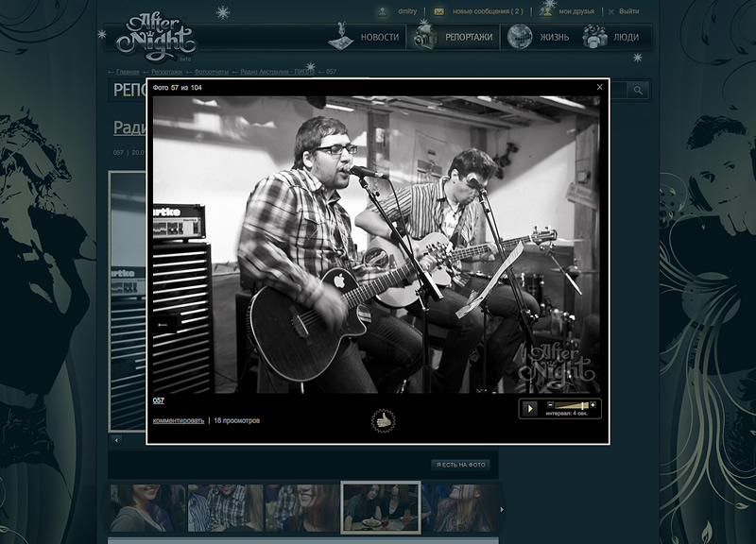The height and width of the screenshot is (544, 756).
Task: Click the magnifier search icon button
Action: click(638, 90)
